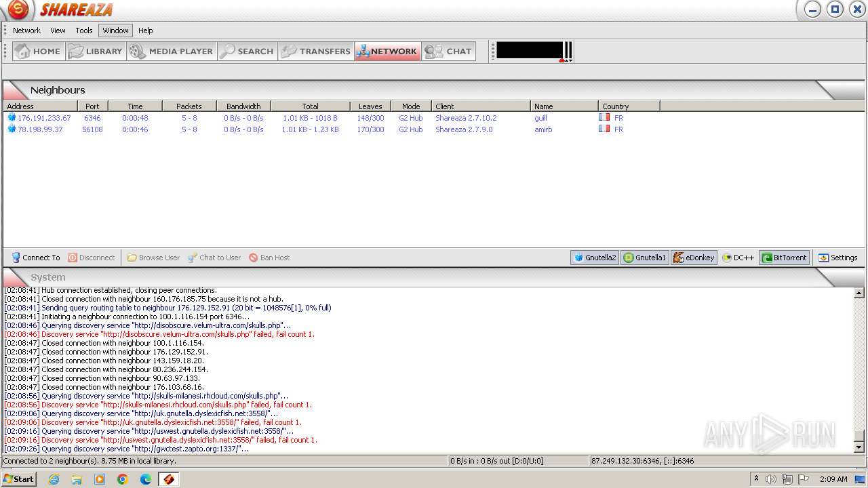Click the Ban Host button
Screen dimensions: 868x488
coord(269,258)
